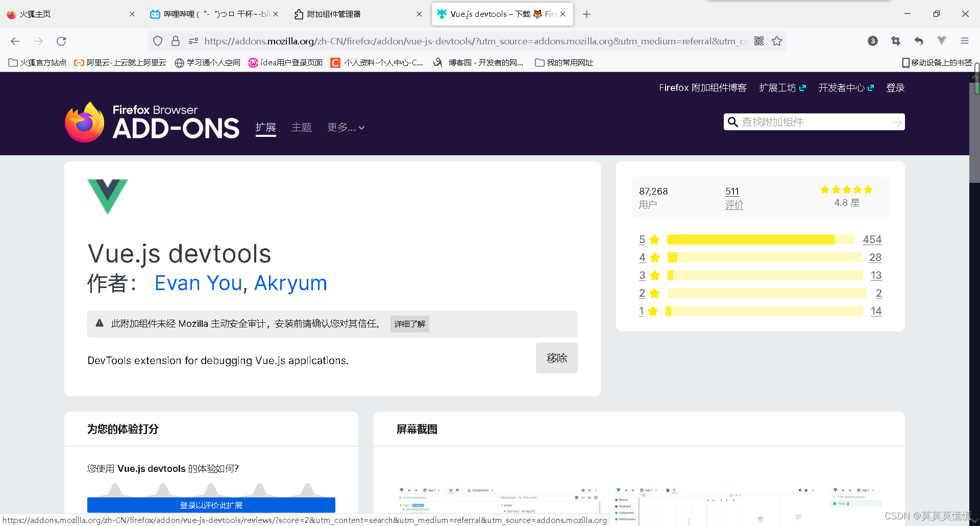Image resolution: width=980 pixels, height=526 pixels.
Task: Open the toolbar badge icon showing 3
Action: (873, 41)
